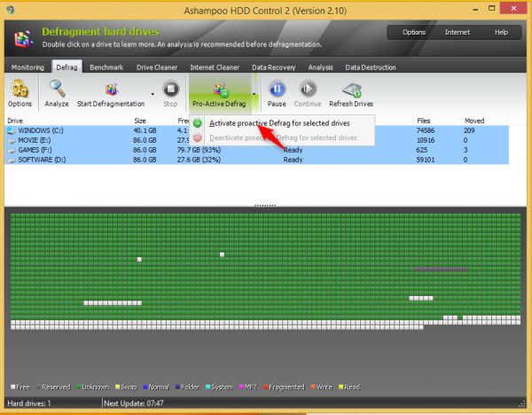Click the Next Update: 07:47 status text

point(134,403)
